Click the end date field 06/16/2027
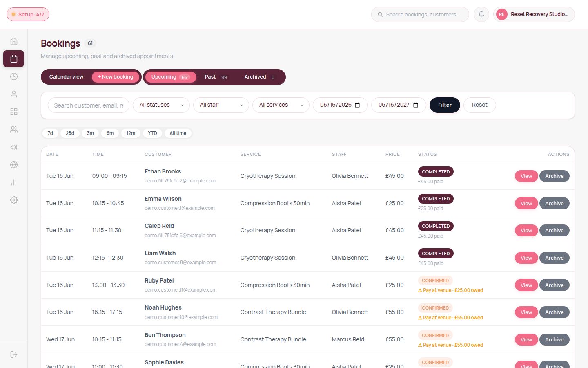Viewport: 588px width, 368px height. [399, 105]
